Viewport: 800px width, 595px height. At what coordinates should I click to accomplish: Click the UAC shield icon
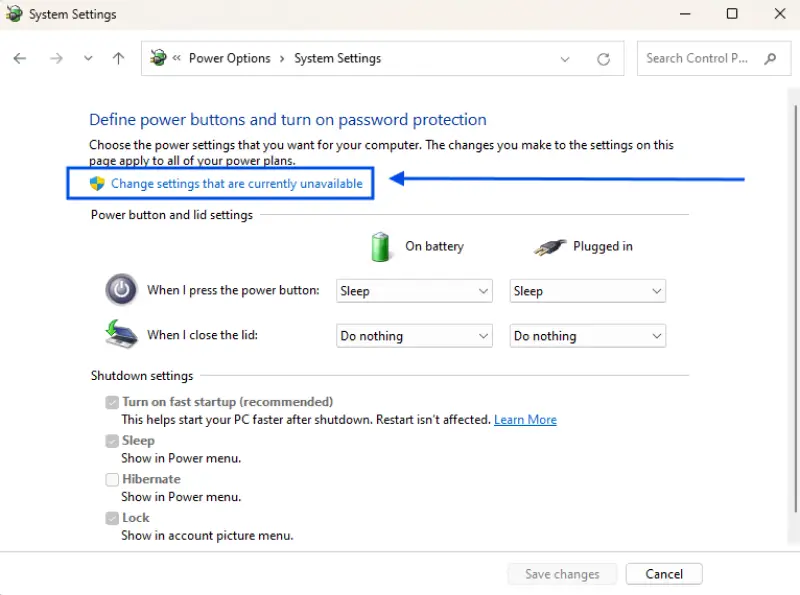(97, 183)
